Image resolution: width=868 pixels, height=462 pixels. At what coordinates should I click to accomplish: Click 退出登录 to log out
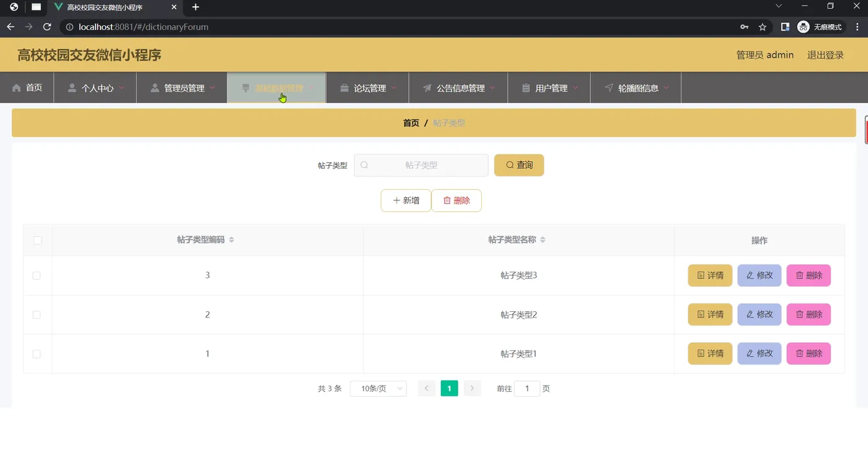pos(825,55)
